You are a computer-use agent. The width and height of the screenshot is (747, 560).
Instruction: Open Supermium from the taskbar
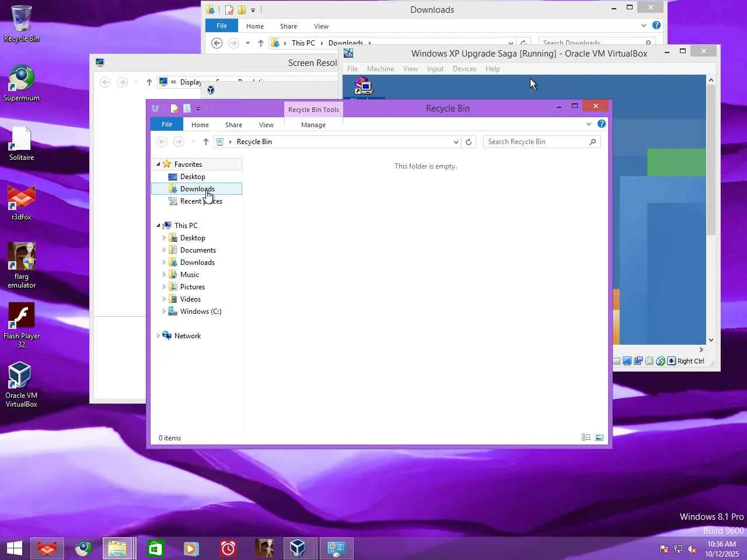[83, 548]
